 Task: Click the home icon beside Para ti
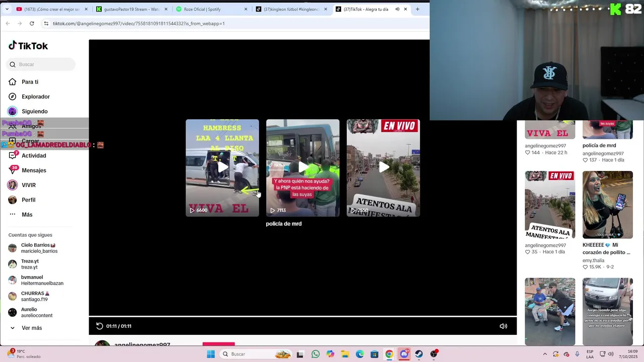tap(13, 82)
